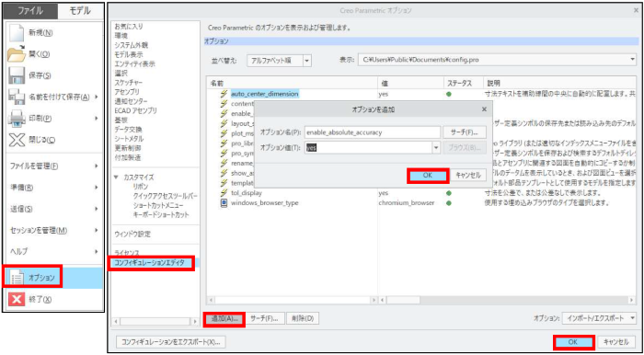Viewport: 644px width, 355px height.
Task: Close the オプションを追加 dialog with X
Action: [484, 109]
